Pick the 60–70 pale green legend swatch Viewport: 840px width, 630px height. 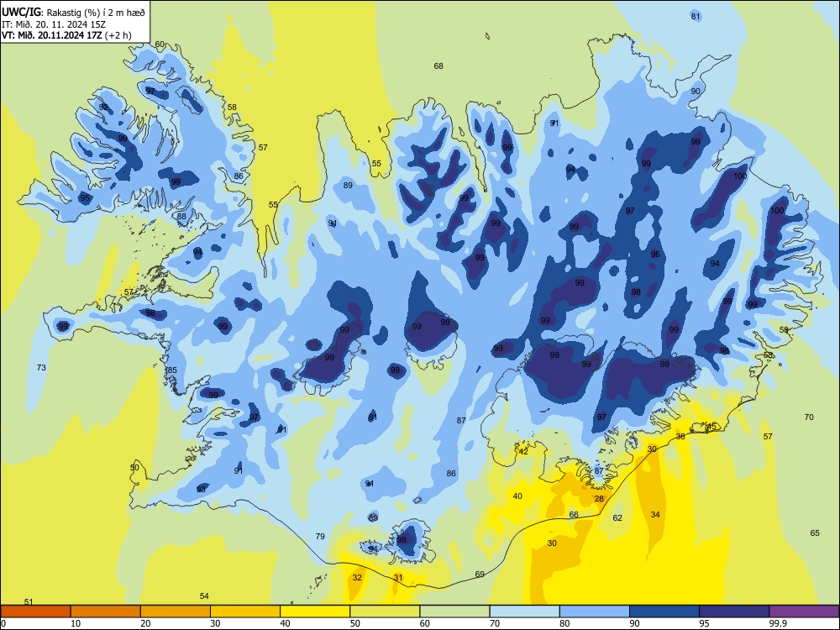pyautogui.click(x=454, y=612)
